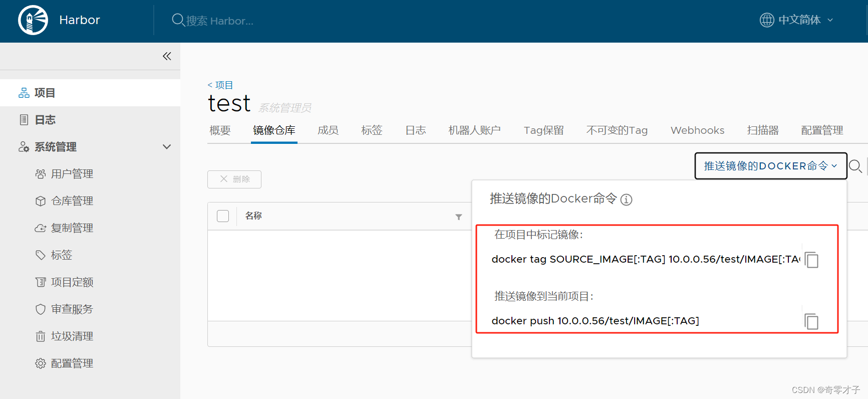Open 审查服务 in the sidebar
Screen dimensions: 868x399
[x=72, y=309]
